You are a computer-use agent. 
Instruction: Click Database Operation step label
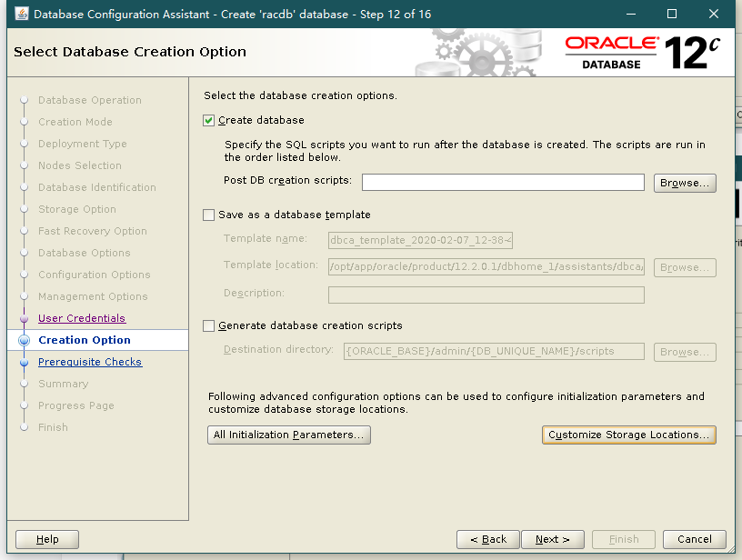pos(90,100)
